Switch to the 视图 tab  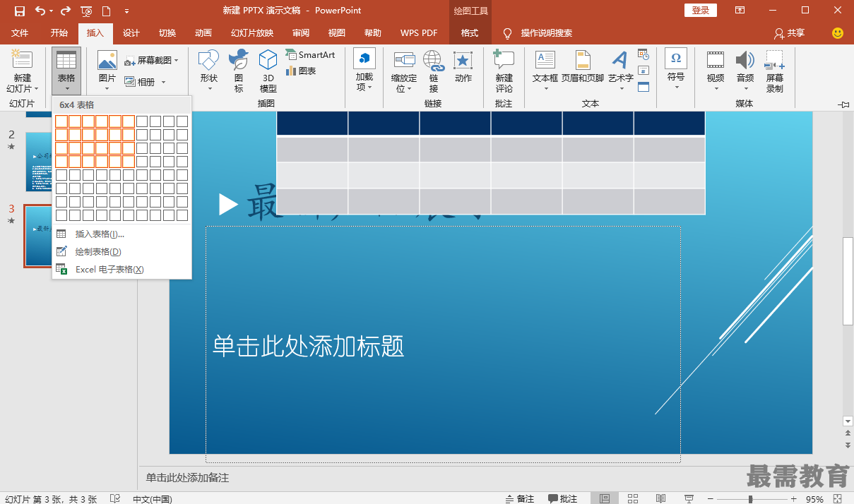[337, 33]
